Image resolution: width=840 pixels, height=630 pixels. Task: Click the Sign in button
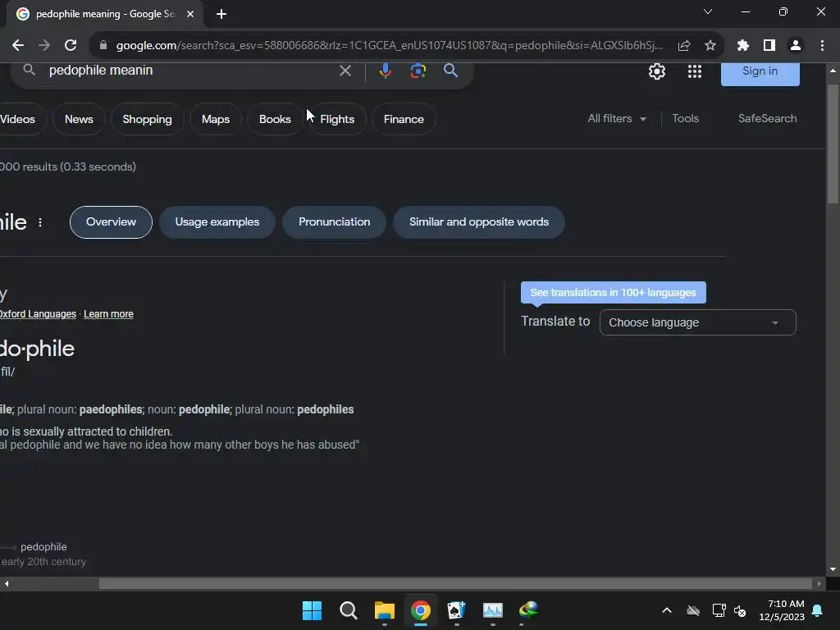click(760, 72)
